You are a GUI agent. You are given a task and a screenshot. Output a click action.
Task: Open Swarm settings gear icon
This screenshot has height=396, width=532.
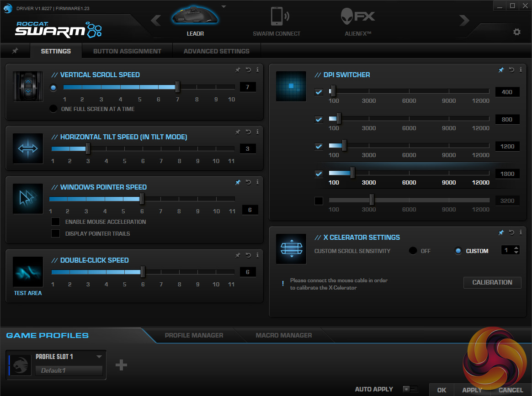point(517,32)
